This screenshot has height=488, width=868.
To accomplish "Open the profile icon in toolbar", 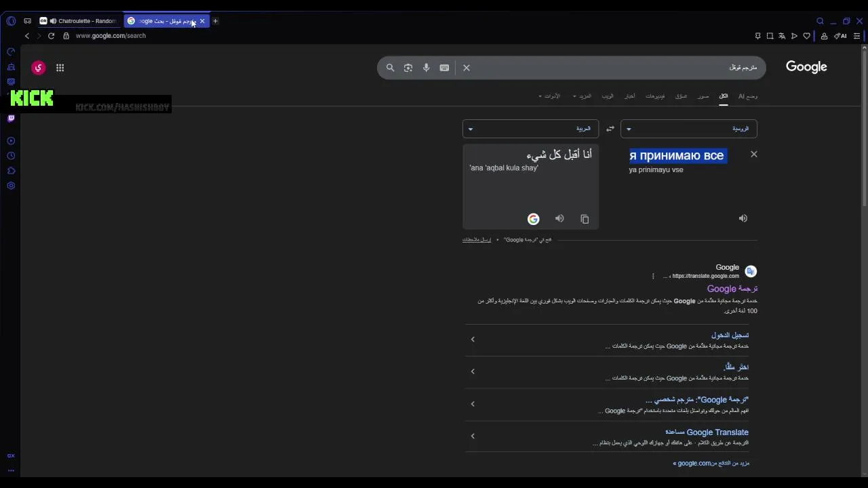I will [824, 36].
